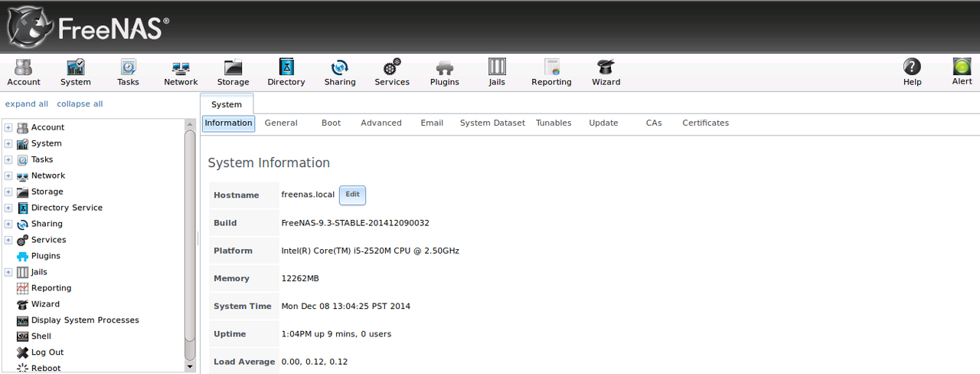Expand the Storage tree node
The width and height of the screenshot is (980, 374).
point(8,192)
